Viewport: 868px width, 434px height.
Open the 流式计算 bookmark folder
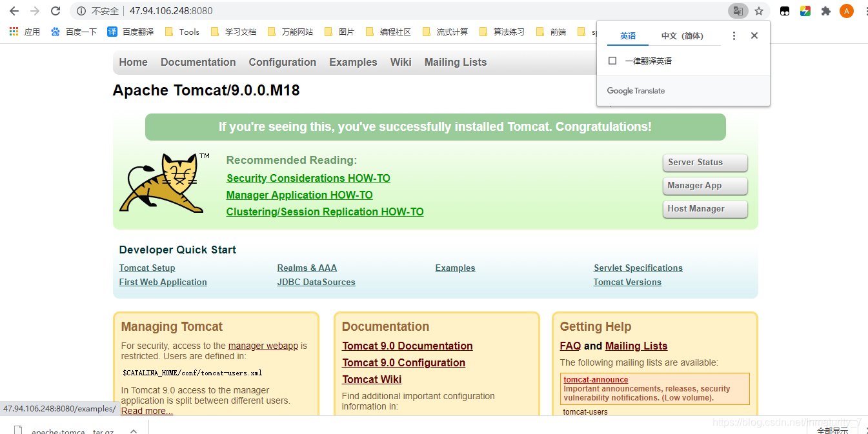[x=445, y=32]
